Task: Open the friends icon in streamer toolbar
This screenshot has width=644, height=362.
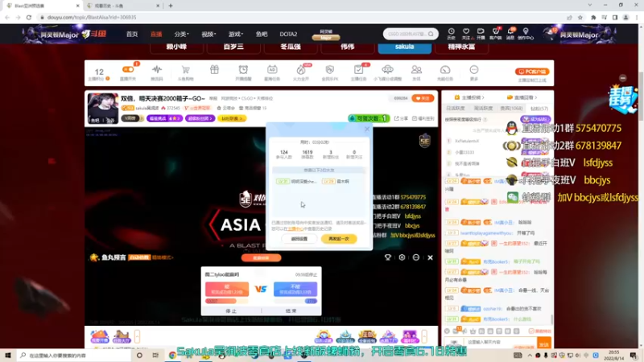Action: [416, 69]
